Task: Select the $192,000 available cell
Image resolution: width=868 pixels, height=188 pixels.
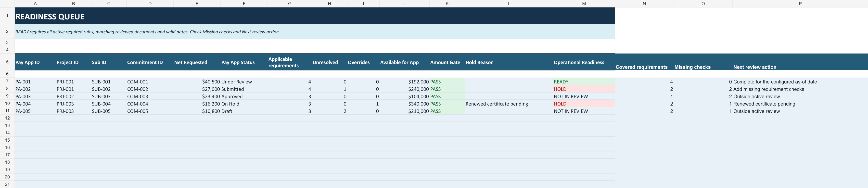Action: 405,82
